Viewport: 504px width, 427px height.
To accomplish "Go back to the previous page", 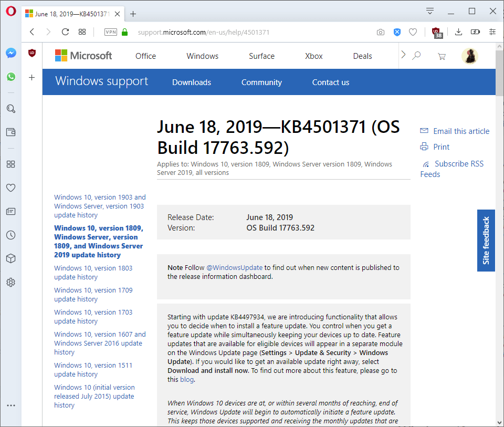I will pos(32,32).
